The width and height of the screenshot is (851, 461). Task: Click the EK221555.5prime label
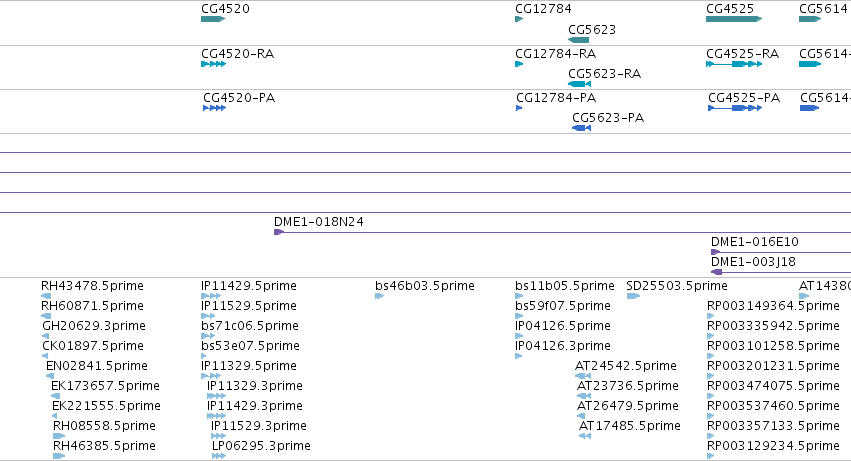pyautogui.click(x=106, y=406)
